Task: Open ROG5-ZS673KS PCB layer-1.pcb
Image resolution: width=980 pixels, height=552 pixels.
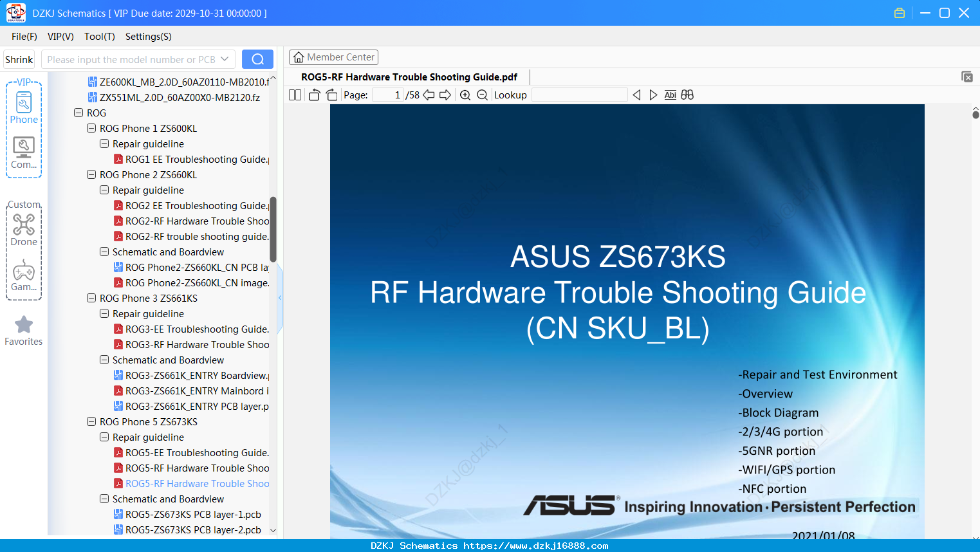Action: tap(187, 515)
